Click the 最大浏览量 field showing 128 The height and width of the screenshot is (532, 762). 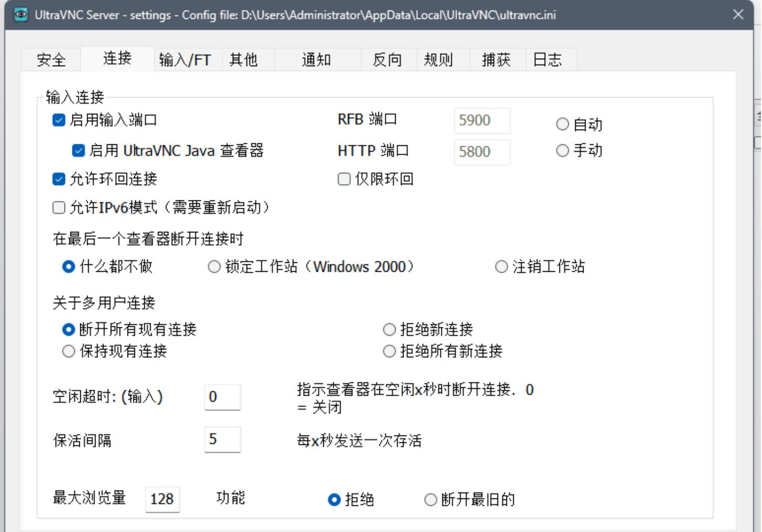click(x=162, y=499)
